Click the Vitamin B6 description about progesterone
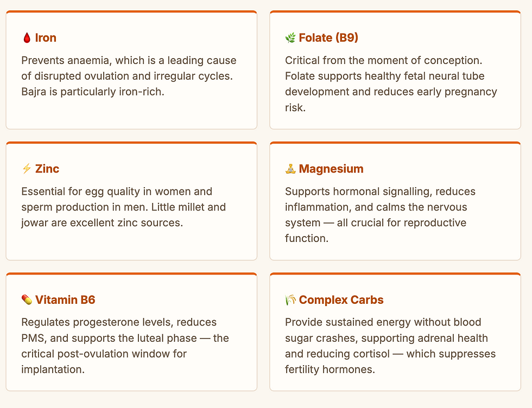The image size is (532, 408). (x=125, y=346)
